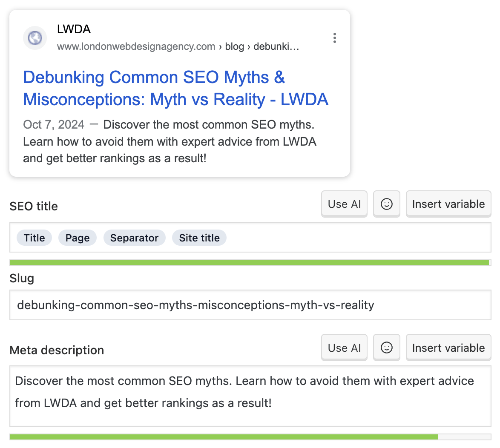Click the smiley icon next to Use AI

coord(386,204)
